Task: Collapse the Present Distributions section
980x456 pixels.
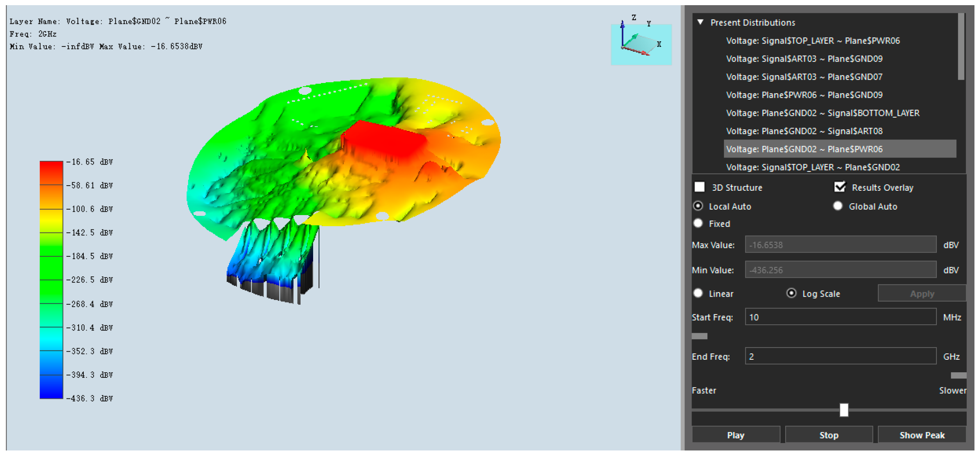Action: [700, 22]
